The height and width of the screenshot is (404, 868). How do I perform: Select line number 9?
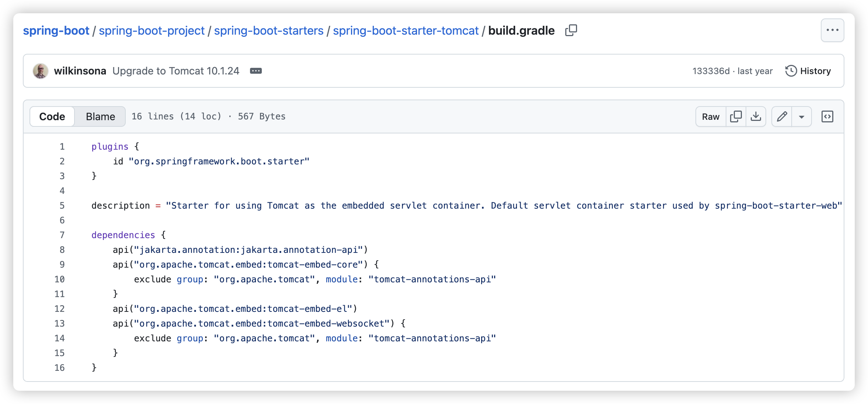[62, 264]
